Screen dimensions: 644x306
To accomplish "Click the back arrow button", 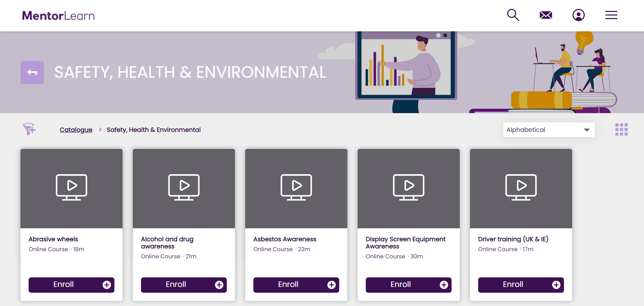I will 32,72.
